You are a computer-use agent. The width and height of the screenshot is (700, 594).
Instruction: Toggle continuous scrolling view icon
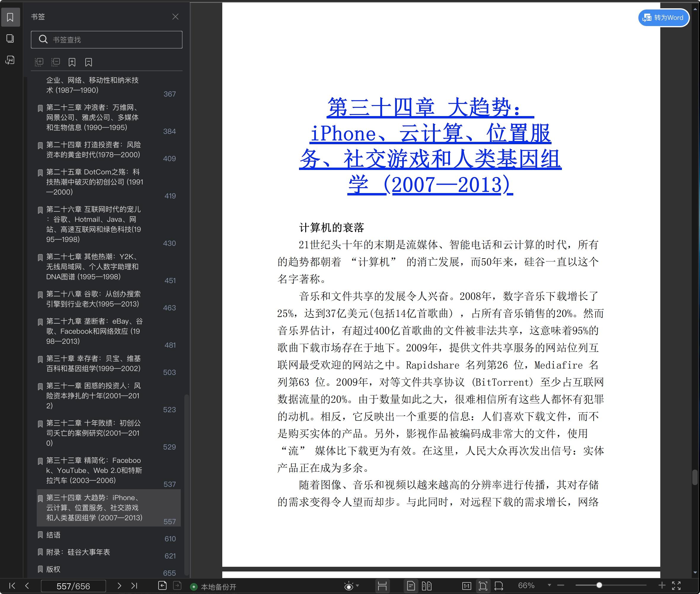point(382,586)
